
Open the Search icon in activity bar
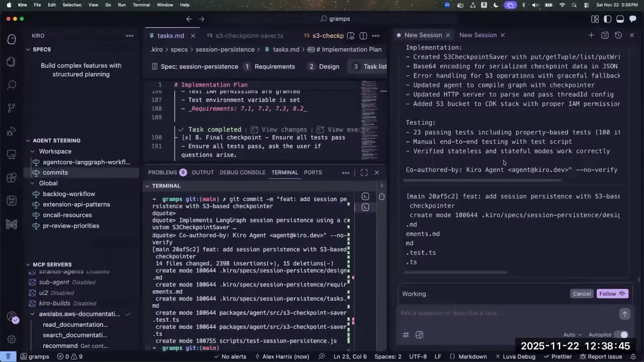click(x=11, y=85)
